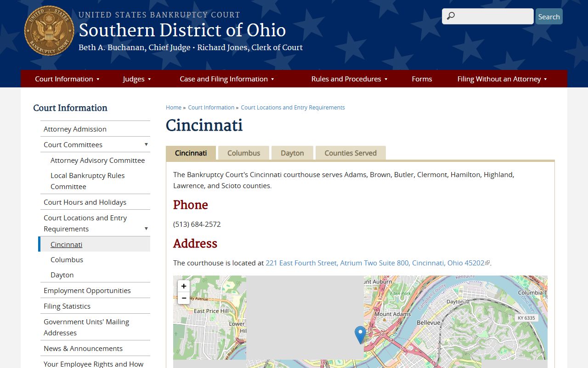The height and width of the screenshot is (368, 588).
Task: Click the external link icon after the address
Action: tap(487, 263)
